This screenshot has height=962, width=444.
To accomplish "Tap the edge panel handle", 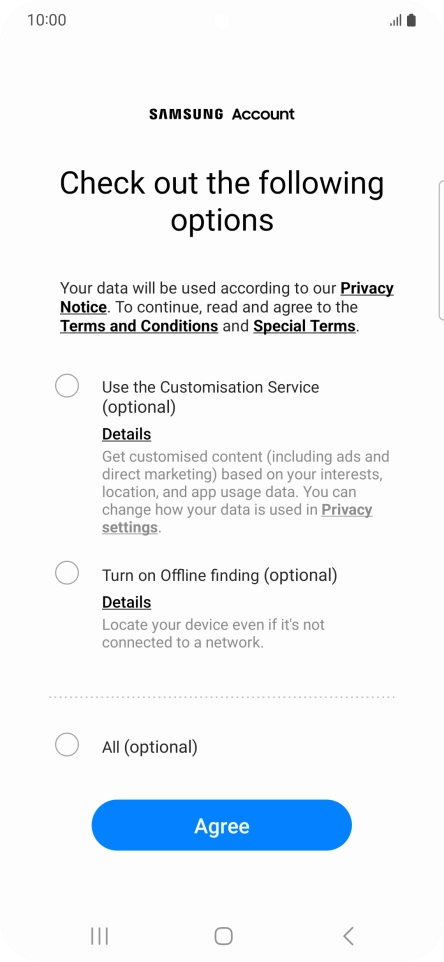I will point(441,250).
